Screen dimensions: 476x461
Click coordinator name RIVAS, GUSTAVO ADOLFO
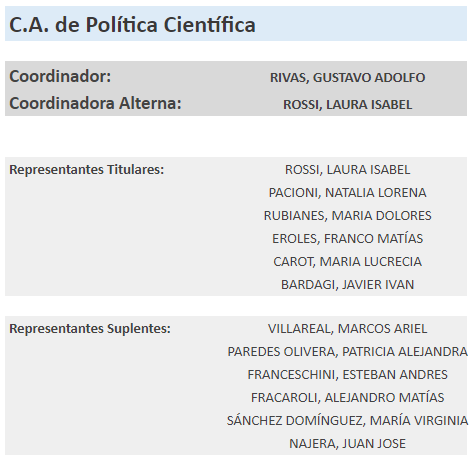(x=347, y=78)
